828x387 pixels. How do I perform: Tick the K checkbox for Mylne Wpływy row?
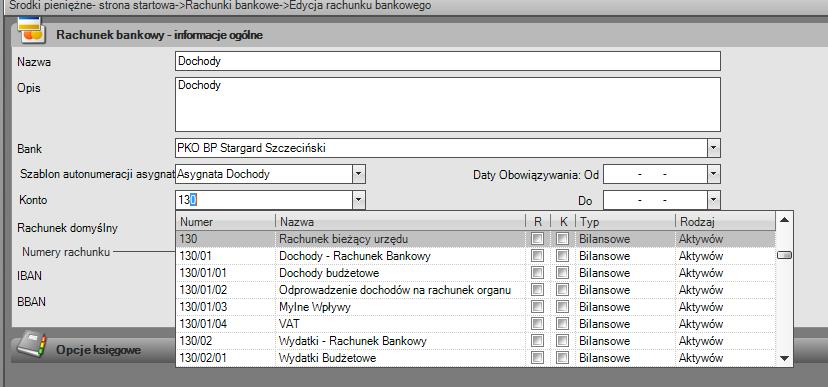(x=562, y=307)
